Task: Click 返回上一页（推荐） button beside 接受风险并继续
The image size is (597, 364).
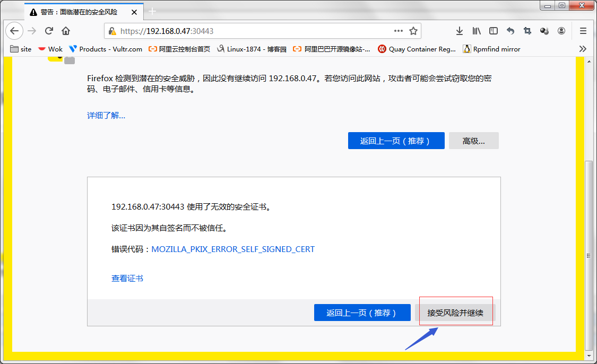Action: pyautogui.click(x=362, y=313)
